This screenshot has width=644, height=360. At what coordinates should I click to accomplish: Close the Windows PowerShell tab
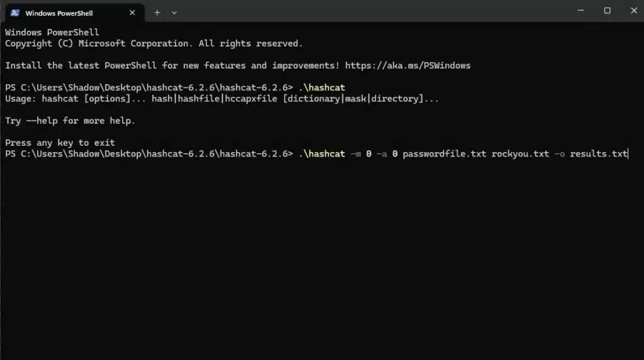coord(132,13)
